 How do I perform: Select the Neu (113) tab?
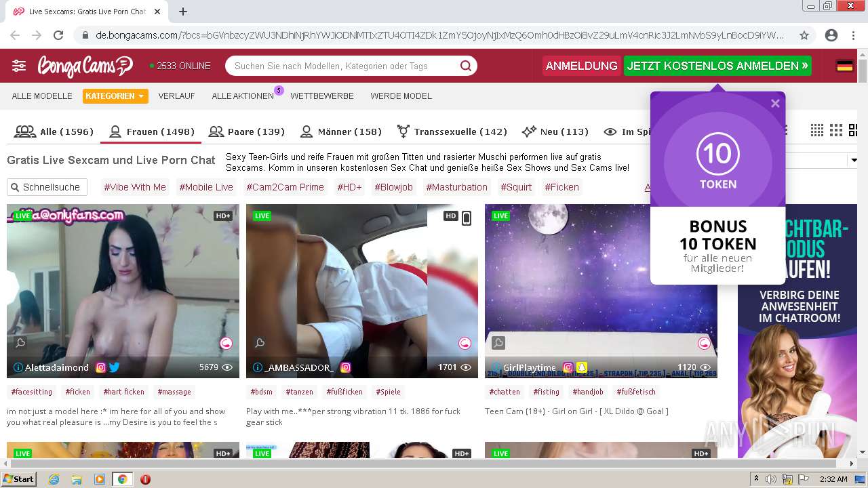pyautogui.click(x=555, y=131)
